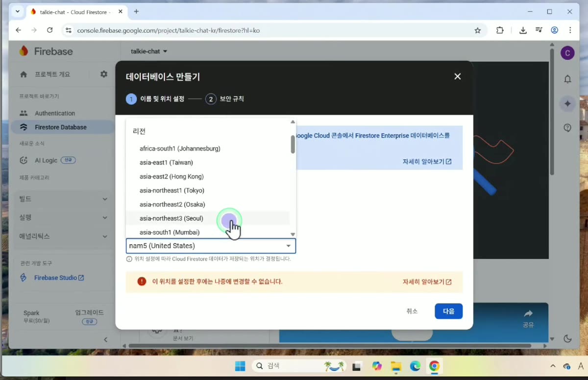Pick africa-south1 (Johannesburg) region
The image size is (588, 380).
point(208,149)
